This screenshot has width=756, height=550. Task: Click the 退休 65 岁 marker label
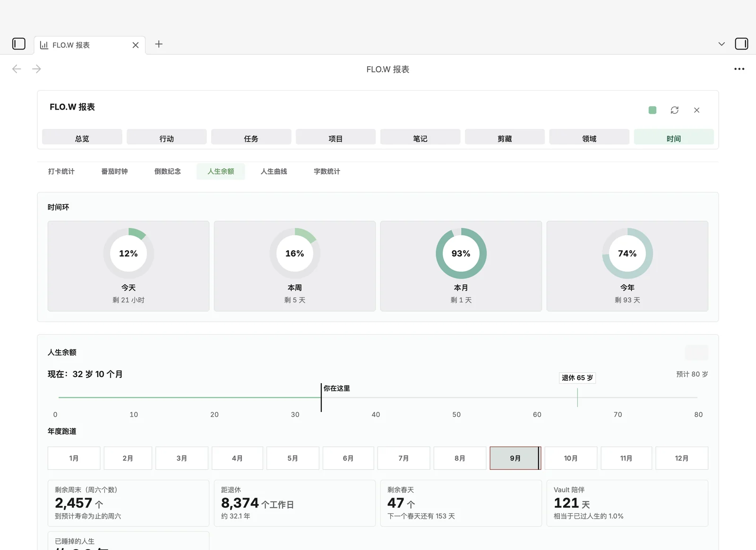click(577, 378)
